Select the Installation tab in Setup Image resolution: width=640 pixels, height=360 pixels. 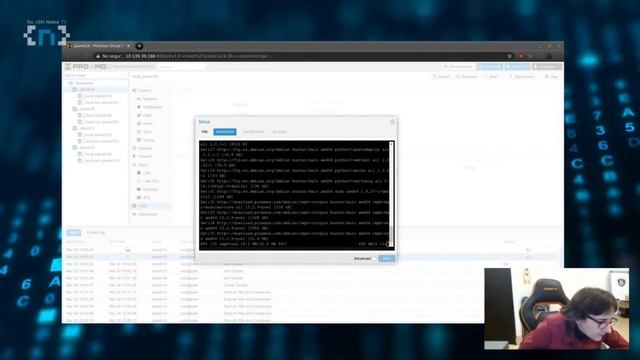coord(225,131)
